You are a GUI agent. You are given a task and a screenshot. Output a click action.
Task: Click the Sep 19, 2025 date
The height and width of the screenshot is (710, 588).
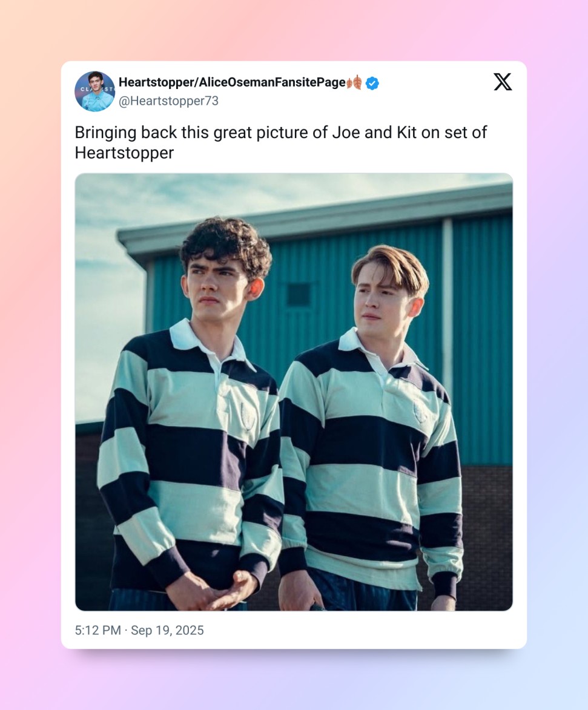(x=167, y=630)
